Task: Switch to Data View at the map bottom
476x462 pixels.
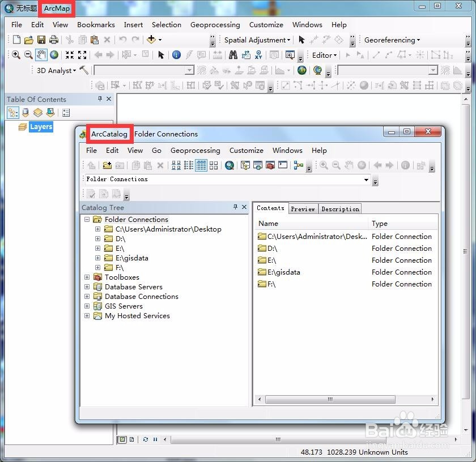Action: click(122, 439)
